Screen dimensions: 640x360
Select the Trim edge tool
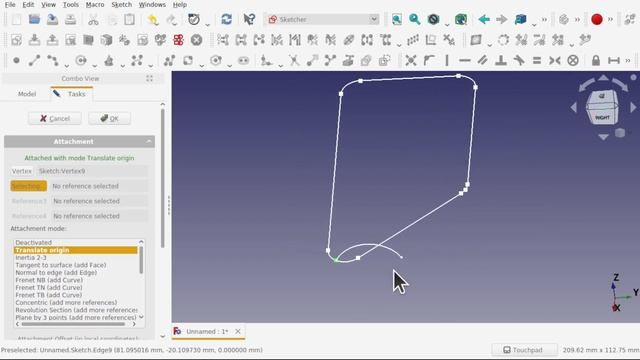click(294, 60)
